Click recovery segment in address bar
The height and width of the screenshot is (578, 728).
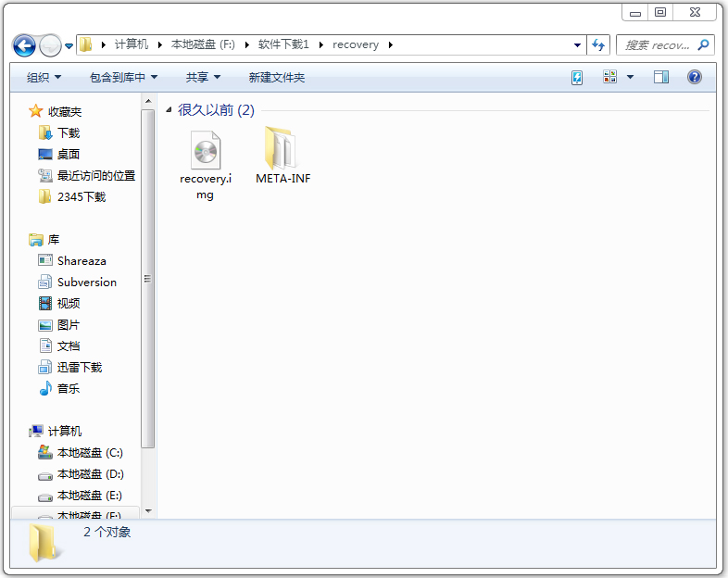(356, 44)
